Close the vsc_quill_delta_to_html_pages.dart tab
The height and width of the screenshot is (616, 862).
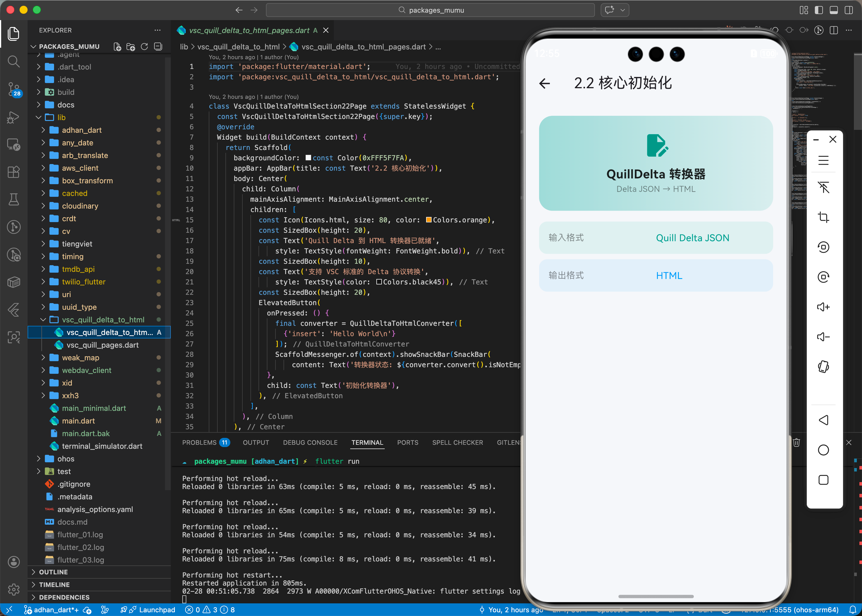point(326,30)
